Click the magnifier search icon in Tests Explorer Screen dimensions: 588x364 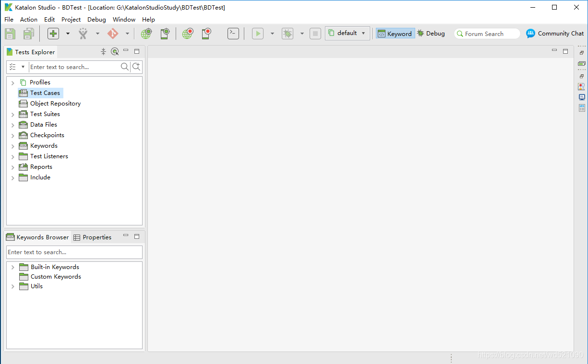click(x=125, y=67)
